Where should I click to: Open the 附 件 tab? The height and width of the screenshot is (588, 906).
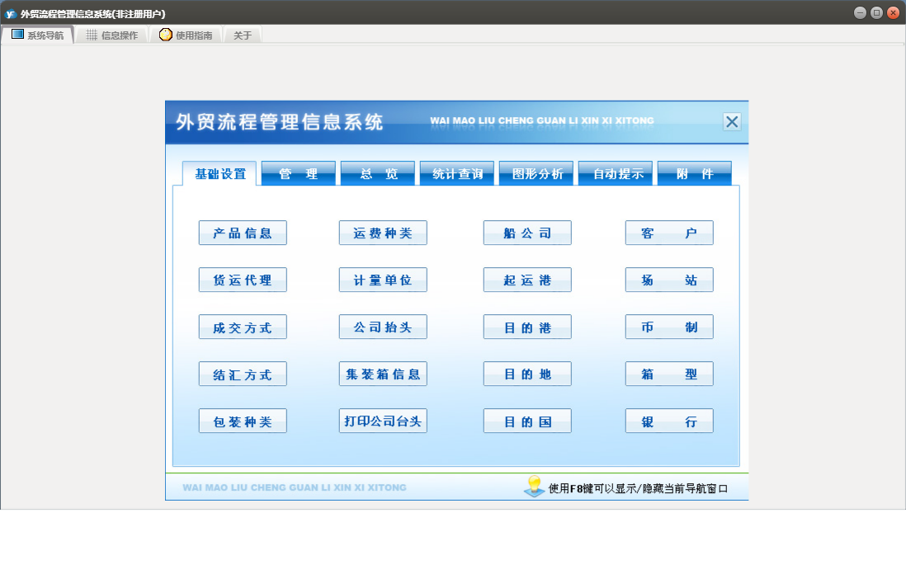[x=695, y=173]
